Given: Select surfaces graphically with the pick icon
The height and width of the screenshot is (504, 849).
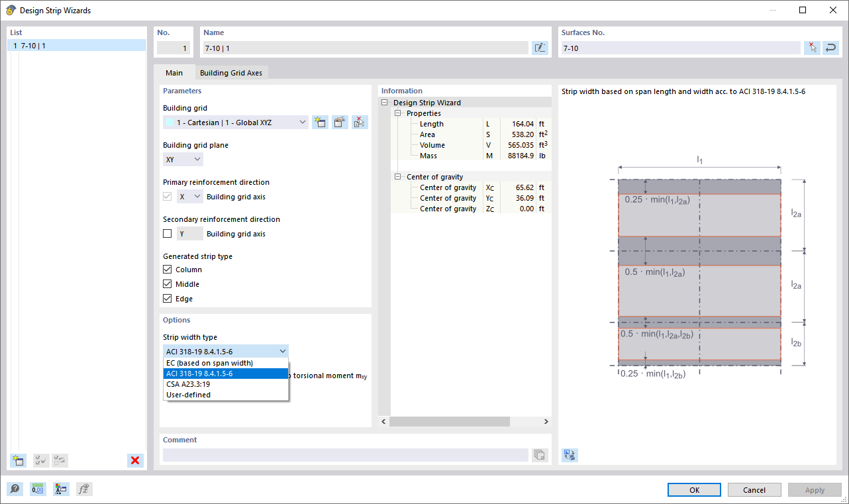Looking at the screenshot, I should point(812,47).
